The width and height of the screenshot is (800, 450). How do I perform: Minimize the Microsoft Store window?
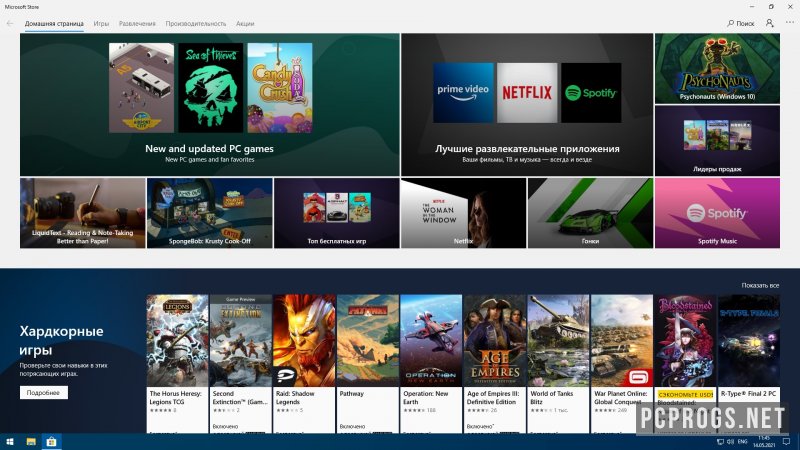click(752, 7)
